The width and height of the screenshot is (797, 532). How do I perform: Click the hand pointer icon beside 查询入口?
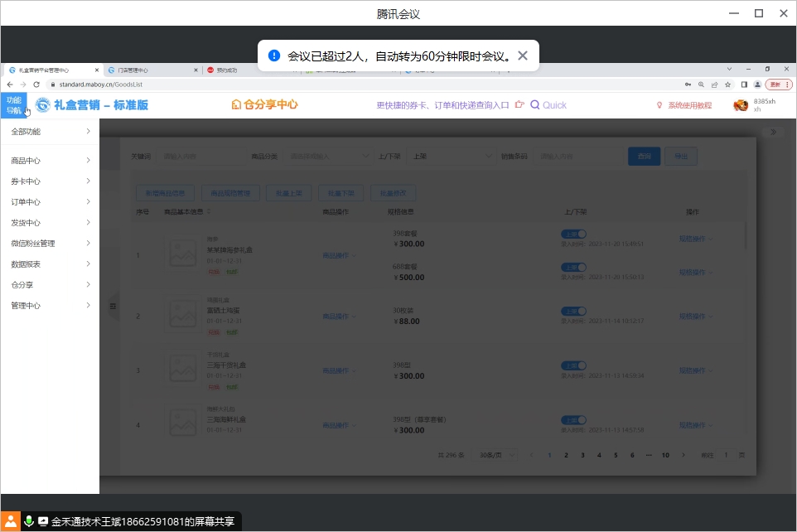click(x=519, y=105)
